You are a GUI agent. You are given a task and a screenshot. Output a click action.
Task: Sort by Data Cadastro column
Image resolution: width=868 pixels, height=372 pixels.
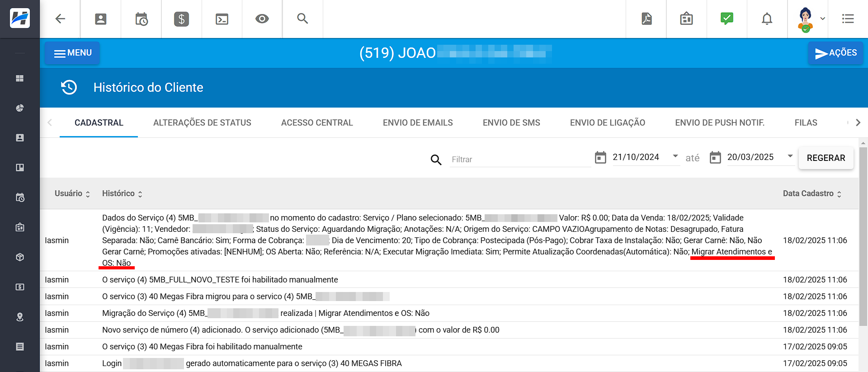tap(812, 193)
